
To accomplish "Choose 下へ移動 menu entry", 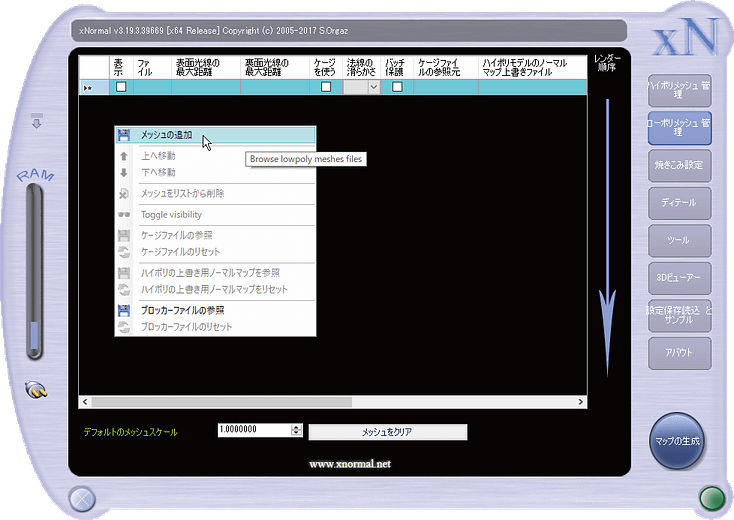I will coord(215,173).
